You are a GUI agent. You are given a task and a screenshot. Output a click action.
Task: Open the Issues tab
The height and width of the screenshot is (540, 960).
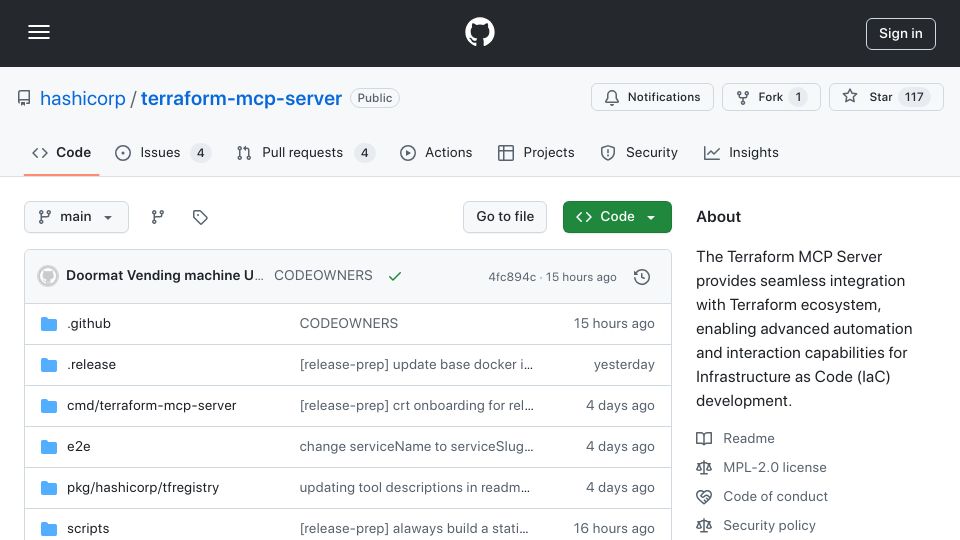(163, 152)
